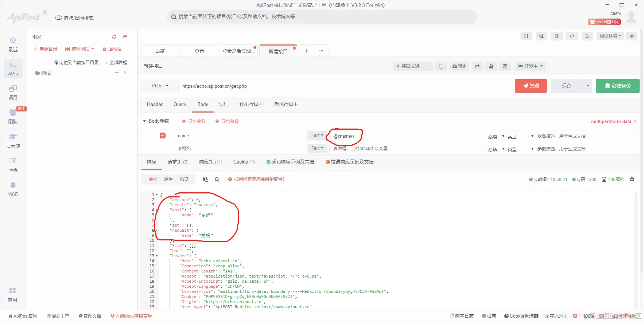Open the 保存 save options arrow
Viewport: 644px width, 322px height.
tap(587, 86)
